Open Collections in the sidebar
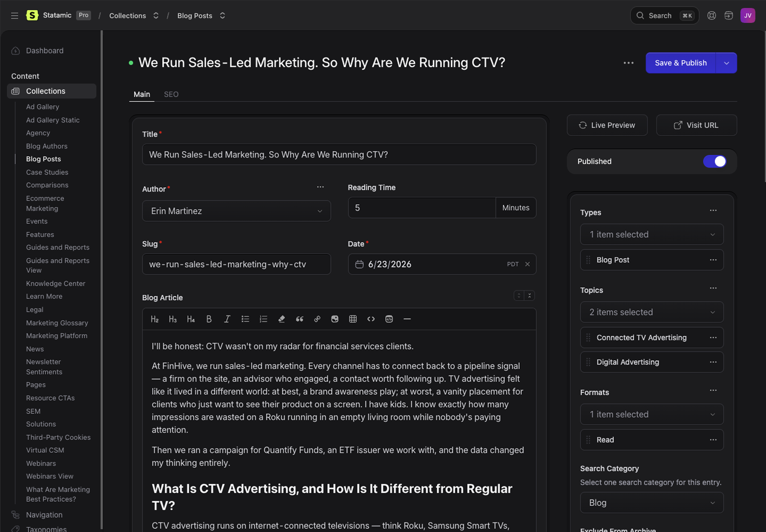This screenshot has width=766, height=532. pos(52,91)
